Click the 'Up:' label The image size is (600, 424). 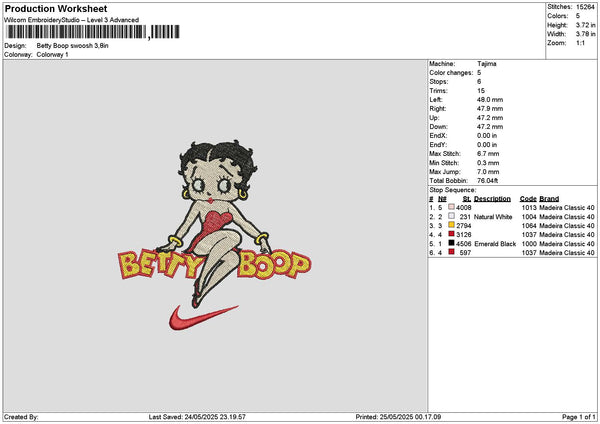[434, 118]
